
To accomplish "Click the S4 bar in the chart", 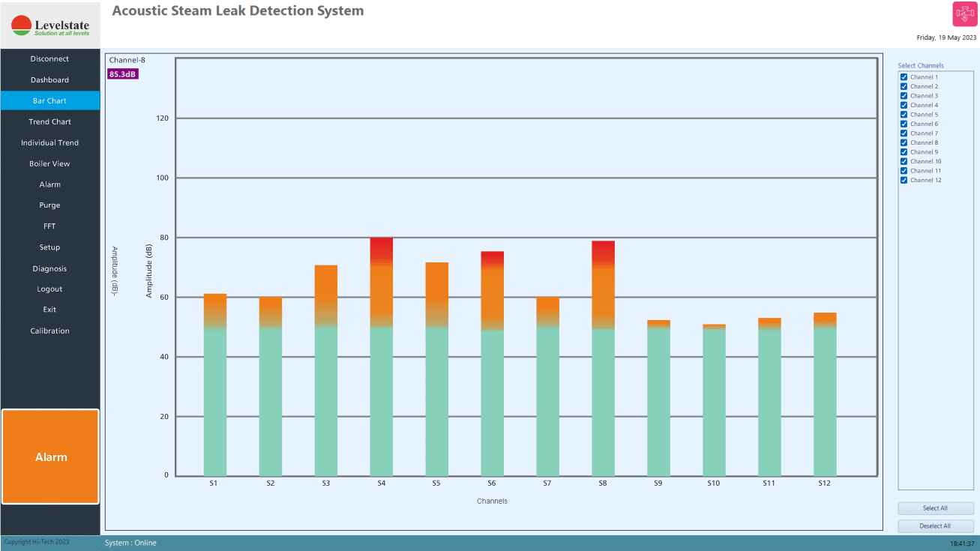I will [x=382, y=357].
